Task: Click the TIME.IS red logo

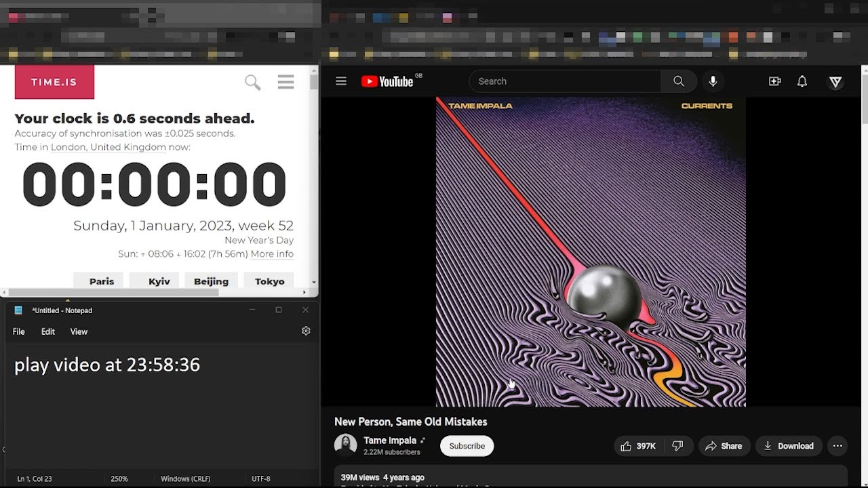Action: coord(54,82)
